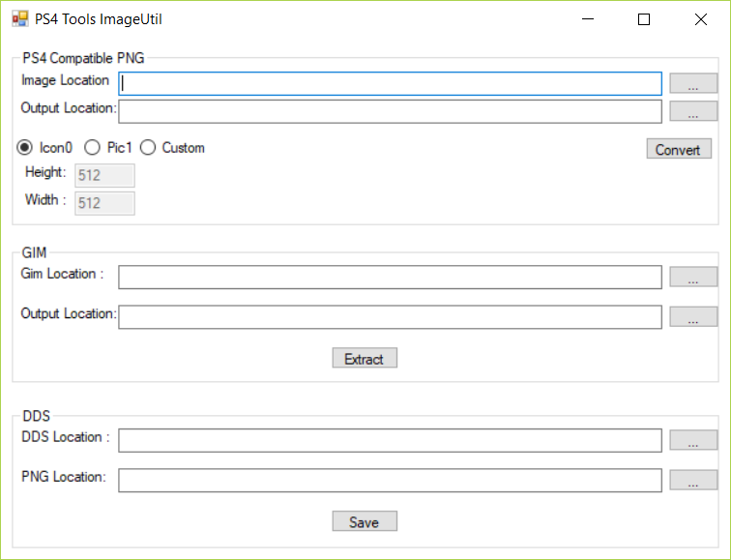The height and width of the screenshot is (560, 731).
Task: Click the PS4 Tools ImageUtil app icon
Action: pos(20,19)
